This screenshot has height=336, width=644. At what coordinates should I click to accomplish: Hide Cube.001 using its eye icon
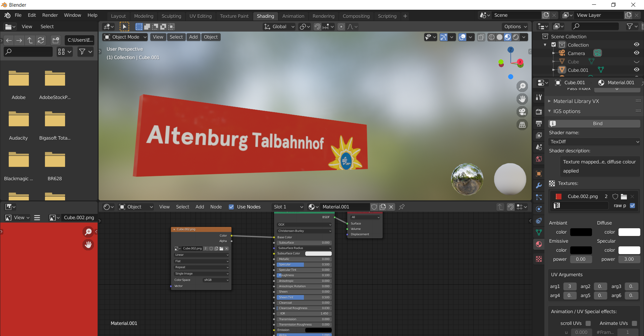(x=636, y=70)
